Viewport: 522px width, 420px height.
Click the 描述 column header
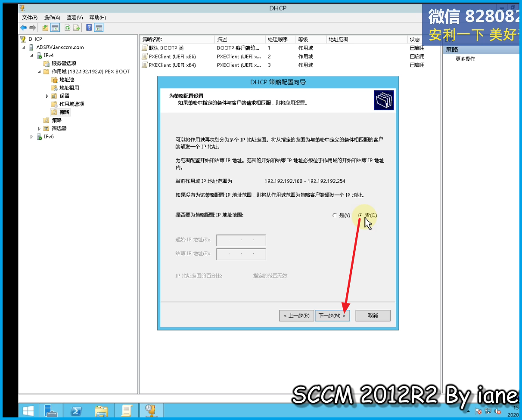pyautogui.click(x=239, y=39)
